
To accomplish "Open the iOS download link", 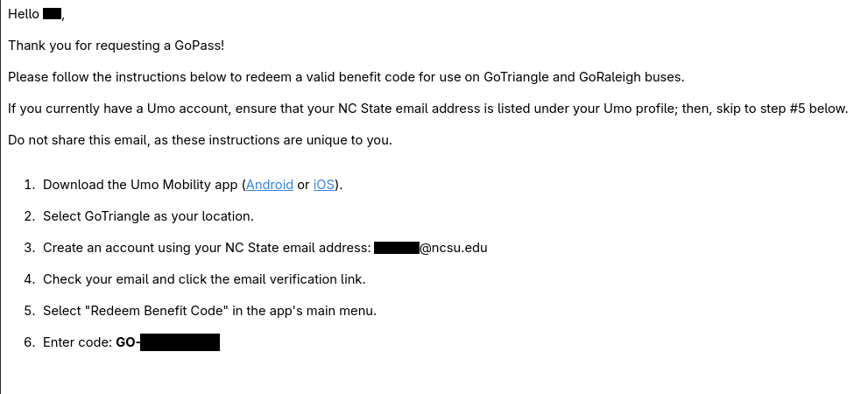I will [324, 185].
